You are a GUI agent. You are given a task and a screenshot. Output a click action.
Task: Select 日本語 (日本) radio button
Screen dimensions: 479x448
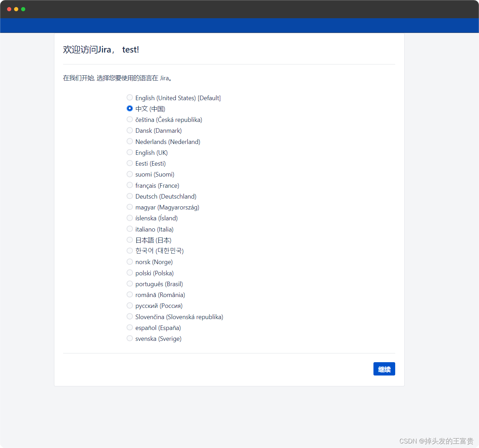pos(130,240)
